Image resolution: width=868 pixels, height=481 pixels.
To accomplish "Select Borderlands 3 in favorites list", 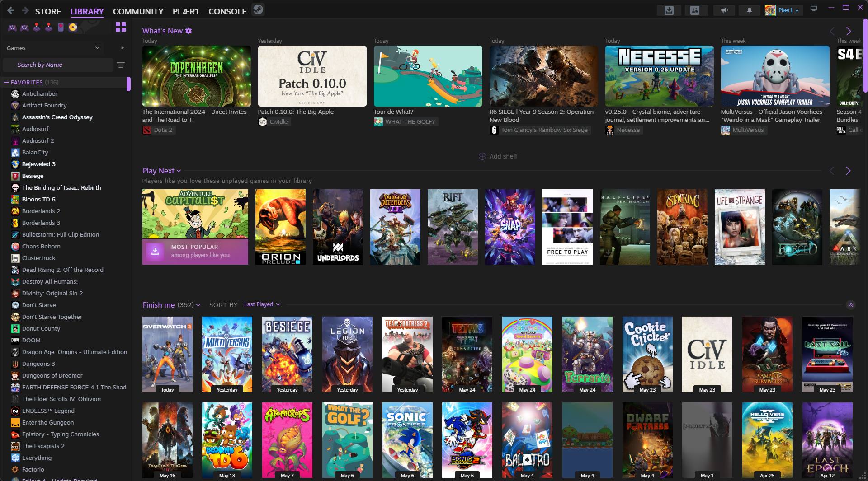I will (x=41, y=223).
